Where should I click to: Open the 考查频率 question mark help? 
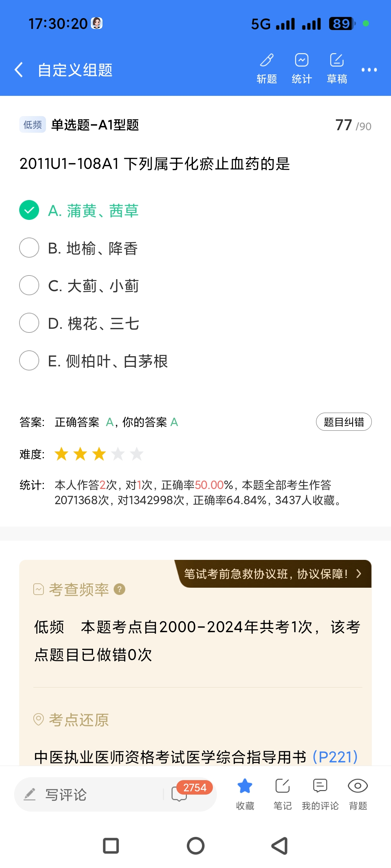[x=119, y=589]
